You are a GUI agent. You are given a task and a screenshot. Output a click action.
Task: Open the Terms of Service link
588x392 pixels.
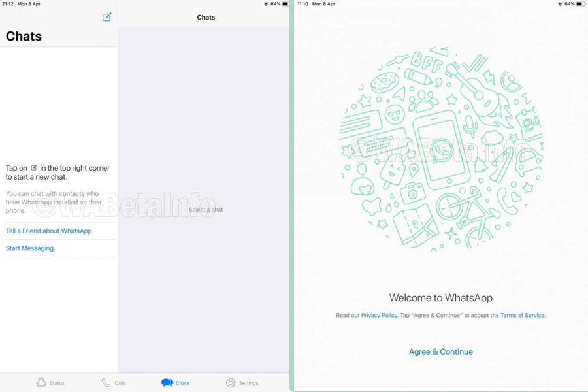pos(523,315)
